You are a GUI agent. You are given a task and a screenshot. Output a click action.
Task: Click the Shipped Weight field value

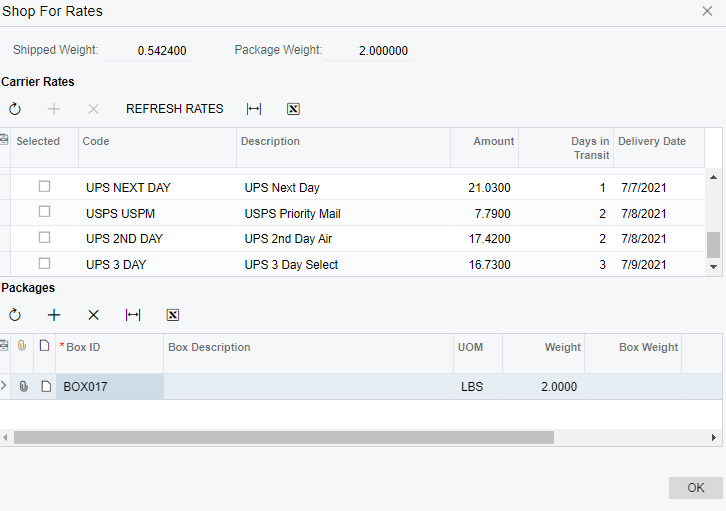coord(147,50)
